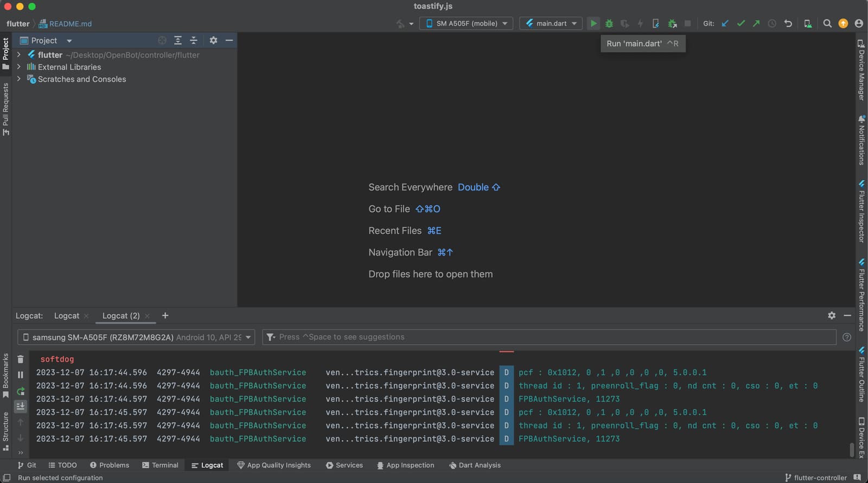868x483 pixels.
Task: Open App Quality Insights panel
Action: pyautogui.click(x=274, y=465)
